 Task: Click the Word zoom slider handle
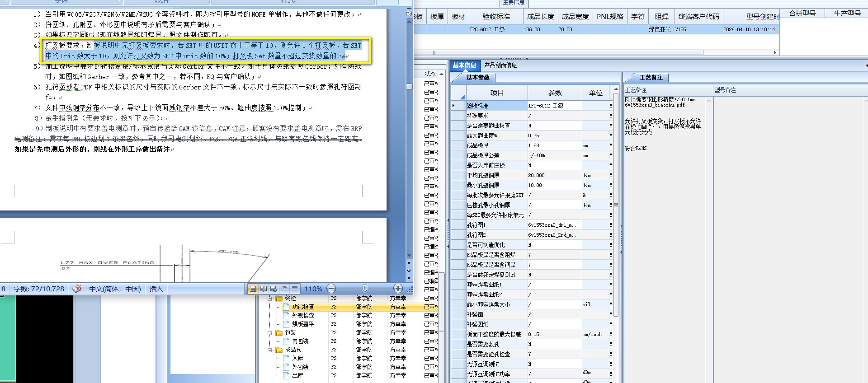pos(365,289)
